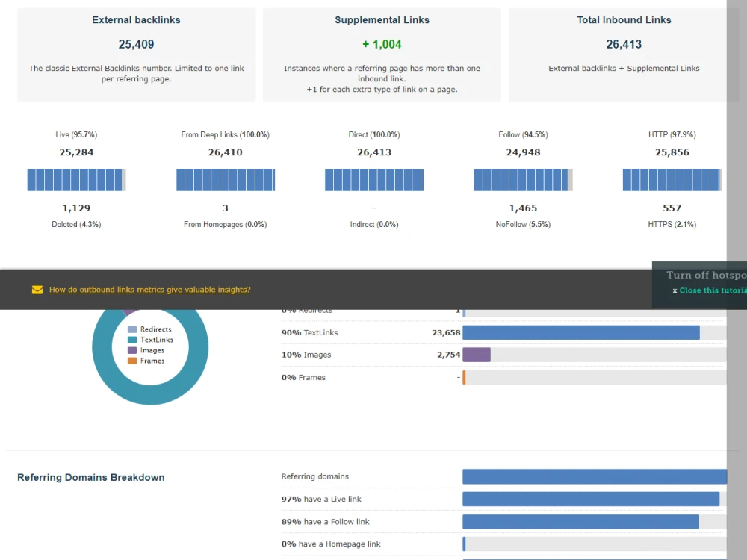Click the From Deep Links progress bar
The image size is (747, 560).
(226, 180)
